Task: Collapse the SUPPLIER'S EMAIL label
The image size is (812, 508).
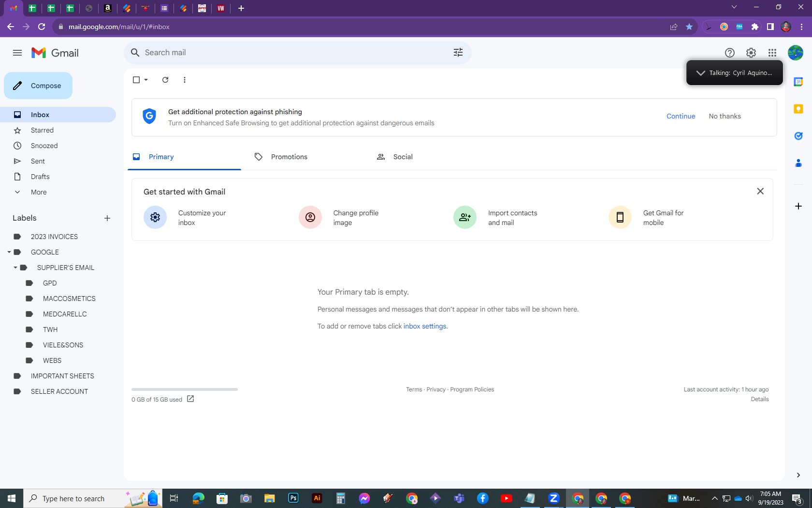Action: (x=15, y=268)
